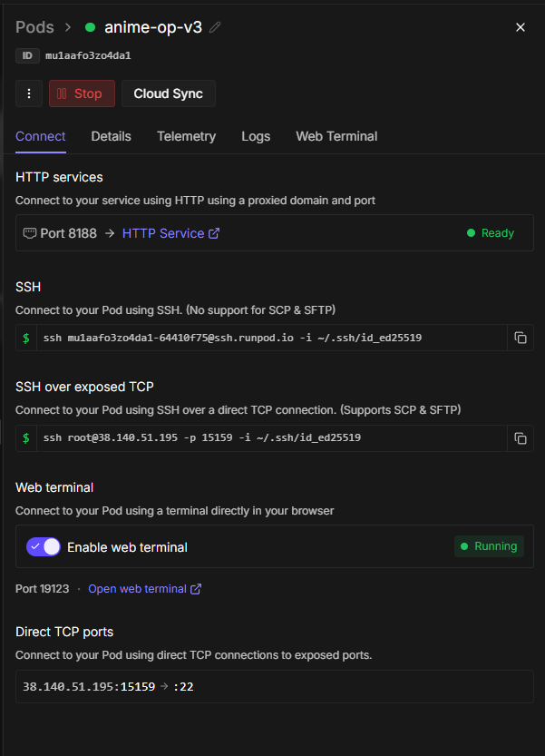The height and width of the screenshot is (756, 545).
Task: Navigate back to Pods breadcrumb
Action: pyautogui.click(x=34, y=27)
